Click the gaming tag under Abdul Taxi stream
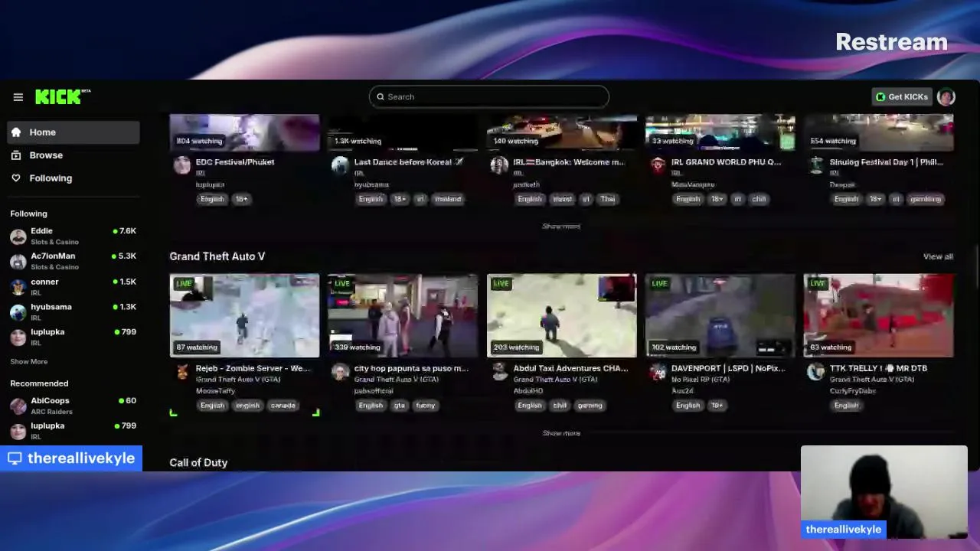 coord(590,406)
